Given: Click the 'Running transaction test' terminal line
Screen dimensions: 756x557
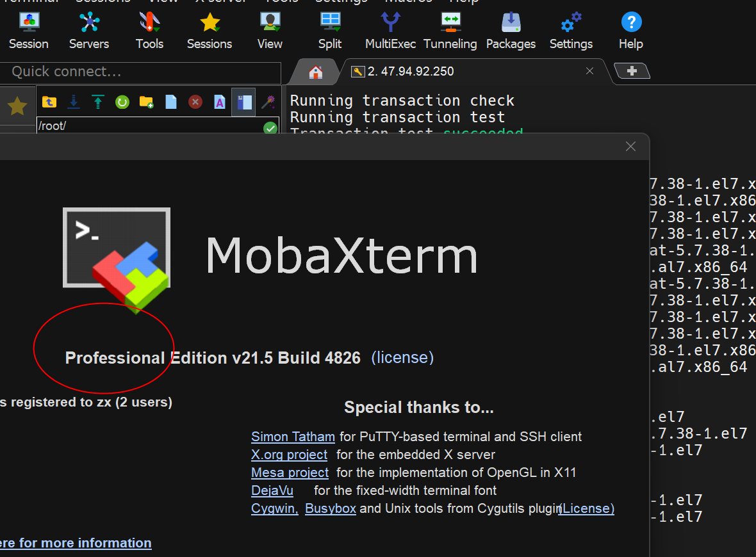Looking at the screenshot, I should pos(398,117).
